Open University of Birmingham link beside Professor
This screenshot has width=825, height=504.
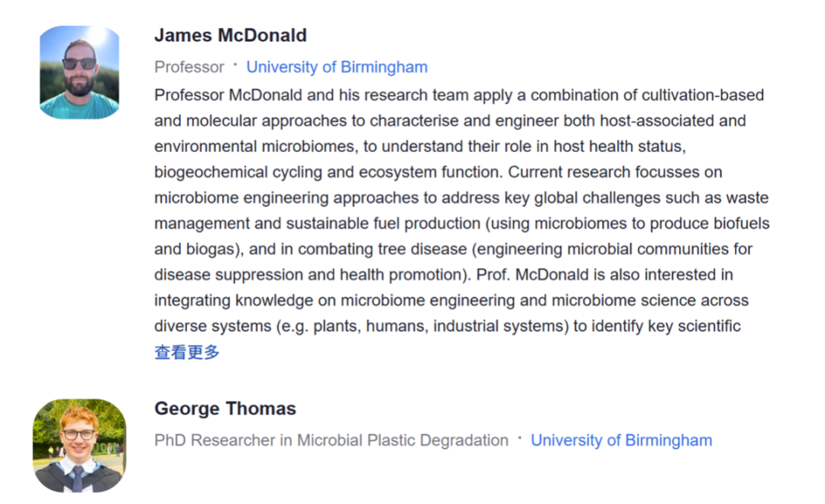pyautogui.click(x=337, y=66)
